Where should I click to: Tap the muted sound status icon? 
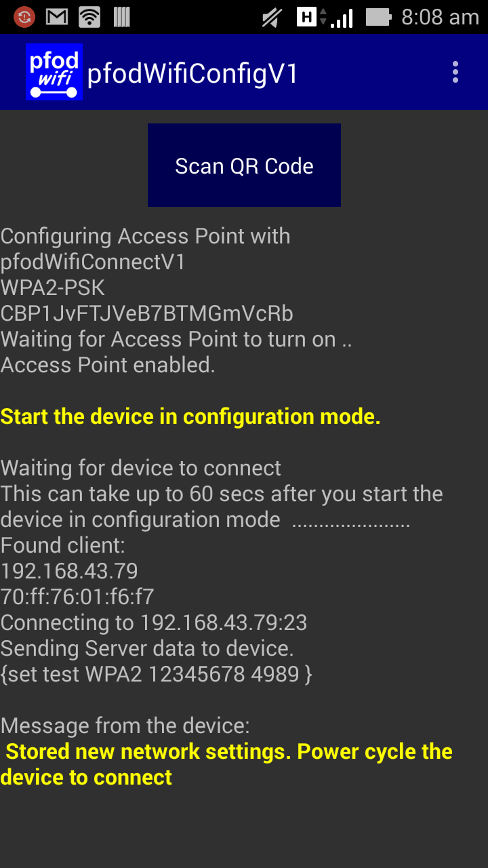click(272, 18)
